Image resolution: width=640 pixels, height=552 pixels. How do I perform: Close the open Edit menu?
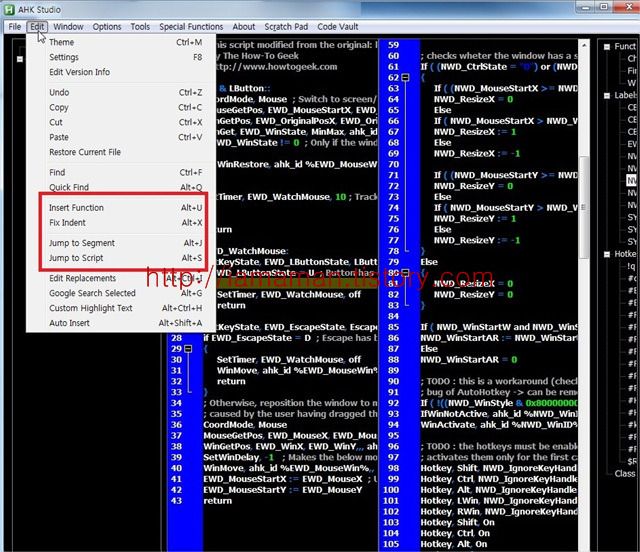pos(37,27)
